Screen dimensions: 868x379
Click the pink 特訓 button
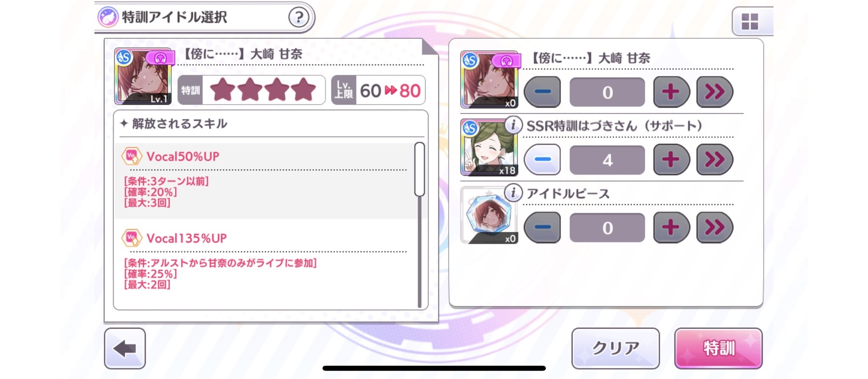click(718, 348)
